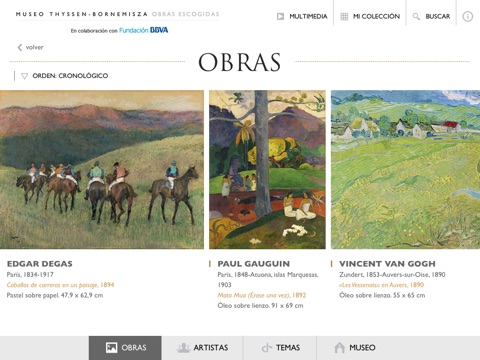Open Mata Mua (Érase una vez) title

pos(262,295)
